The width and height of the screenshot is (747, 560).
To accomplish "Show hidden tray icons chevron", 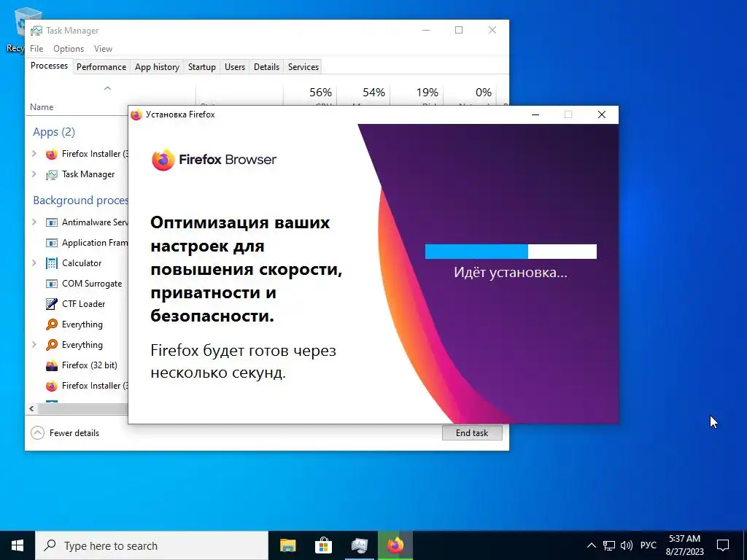I will point(591,545).
